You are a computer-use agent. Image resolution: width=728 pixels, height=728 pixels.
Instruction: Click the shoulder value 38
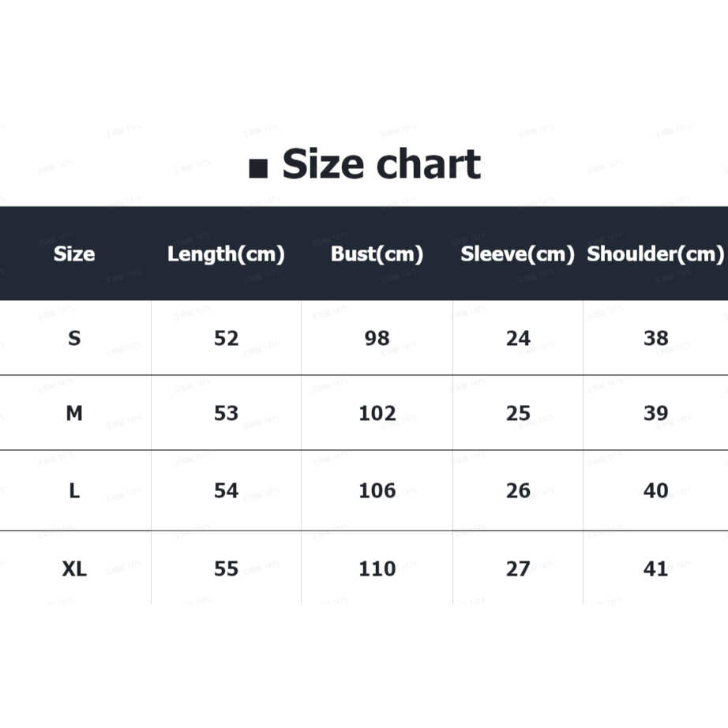click(655, 338)
